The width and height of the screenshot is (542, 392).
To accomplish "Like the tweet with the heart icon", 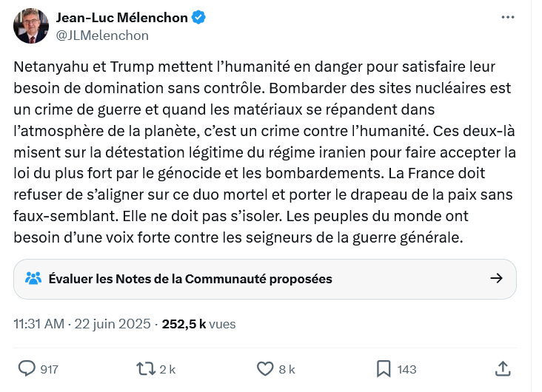I will pyautogui.click(x=265, y=368).
